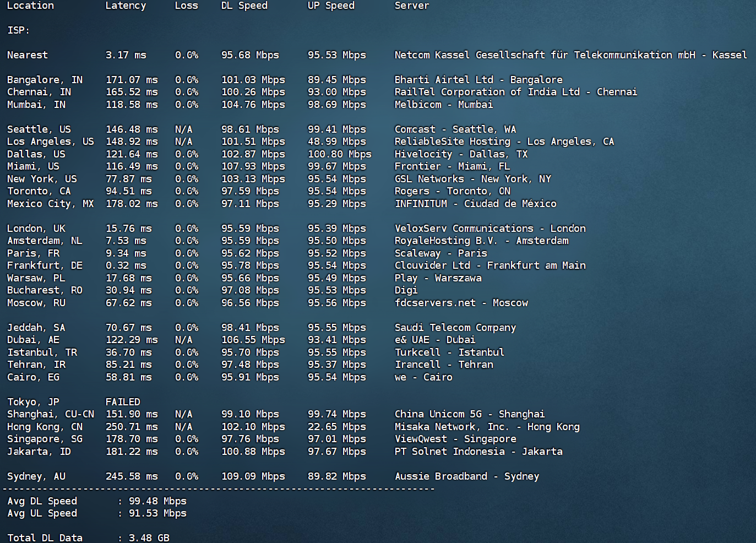Select the "Jeddah, SA" location
The image size is (756, 543).
[36, 328]
